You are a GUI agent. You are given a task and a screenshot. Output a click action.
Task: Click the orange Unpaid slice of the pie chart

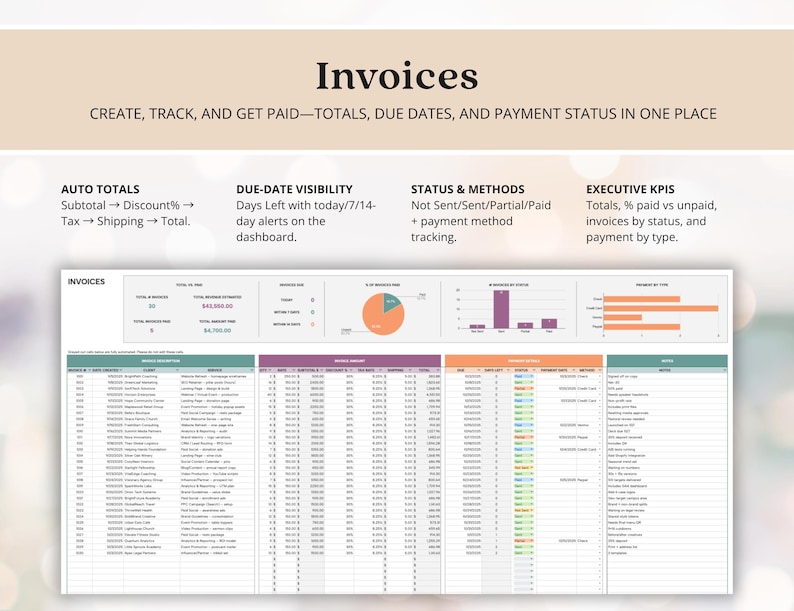click(380, 320)
